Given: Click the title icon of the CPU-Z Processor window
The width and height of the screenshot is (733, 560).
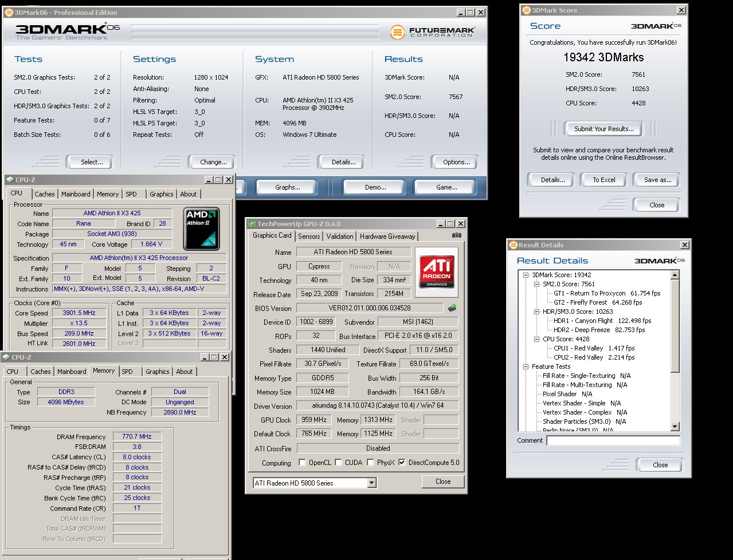Looking at the screenshot, I should point(10,179).
